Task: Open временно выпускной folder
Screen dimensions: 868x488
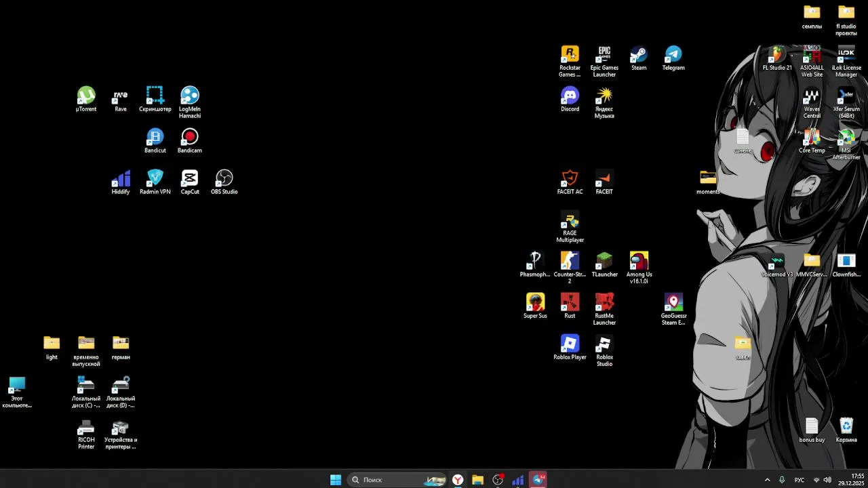Action: (x=86, y=350)
